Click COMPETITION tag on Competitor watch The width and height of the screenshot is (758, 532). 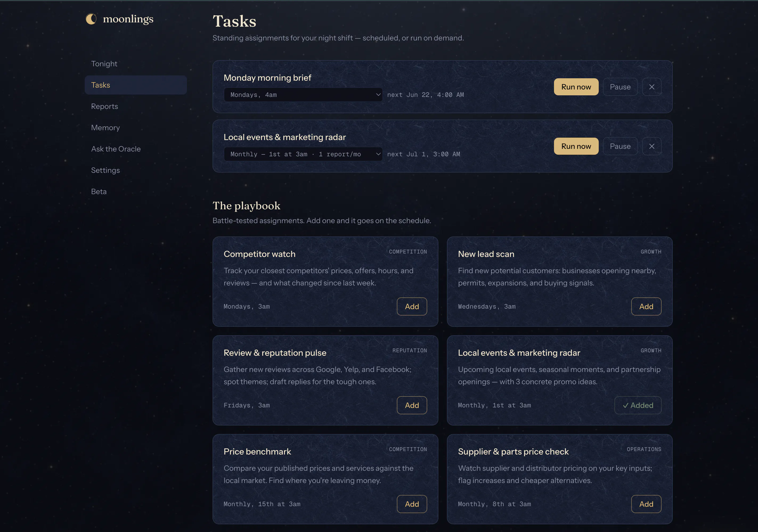point(408,252)
